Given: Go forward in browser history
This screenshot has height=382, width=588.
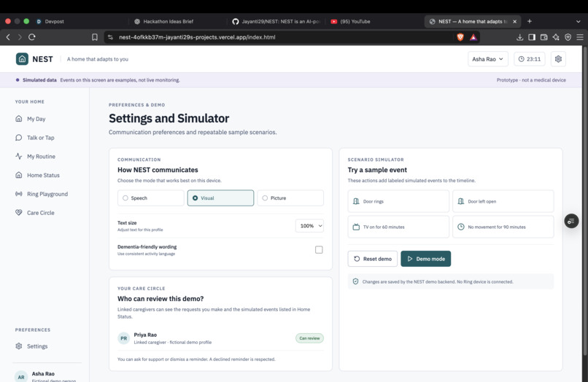Looking at the screenshot, I should 20,37.
